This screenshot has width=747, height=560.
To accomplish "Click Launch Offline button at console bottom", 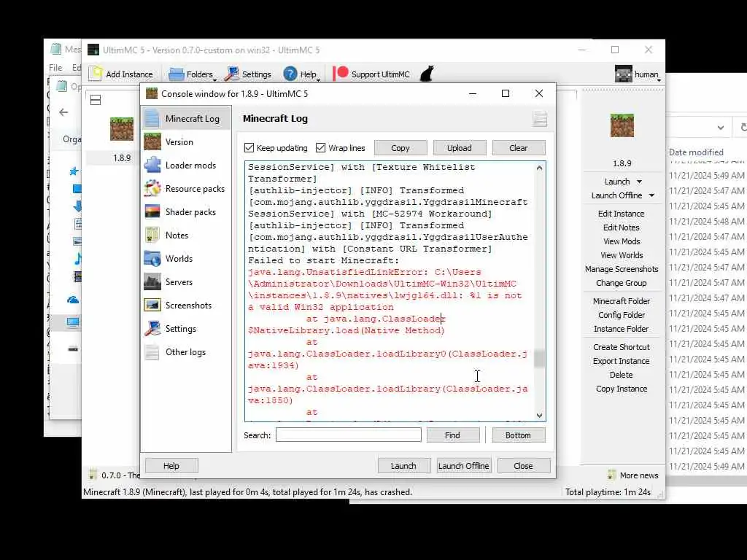I will (463, 466).
